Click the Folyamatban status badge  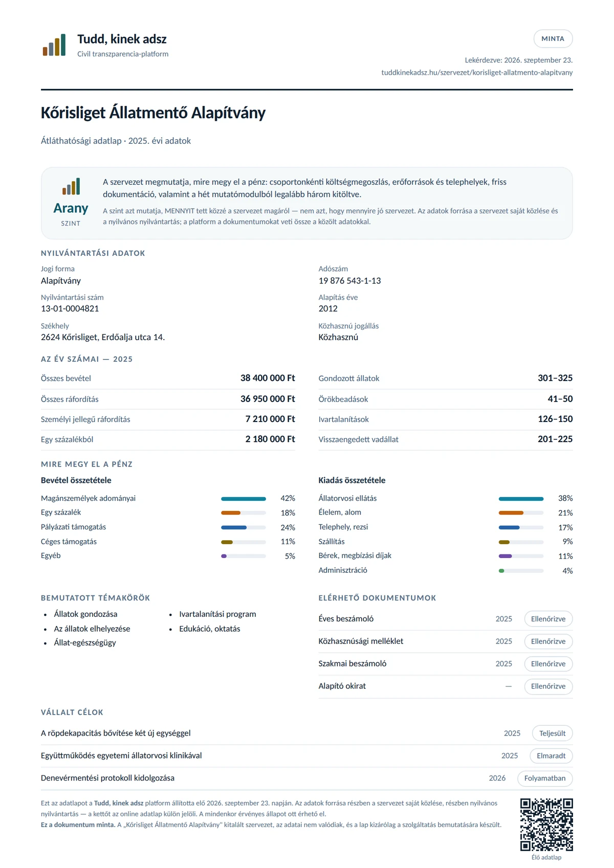point(545,778)
